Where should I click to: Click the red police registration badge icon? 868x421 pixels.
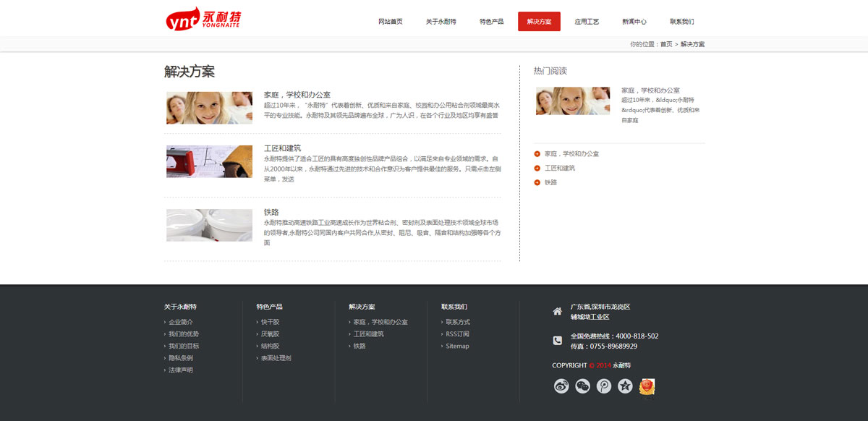[647, 386]
